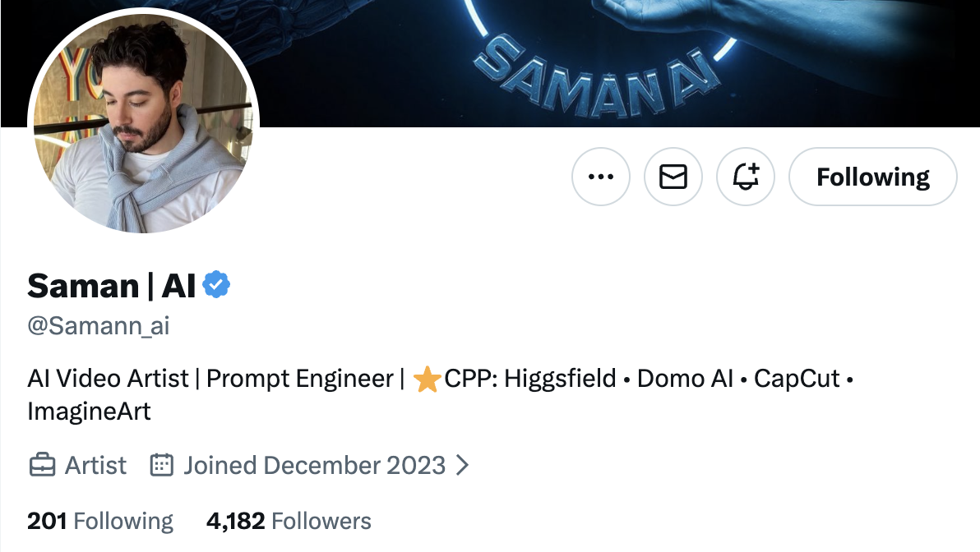
Task: Click the calendar icon beside Joined date
Action: [162, 466]
